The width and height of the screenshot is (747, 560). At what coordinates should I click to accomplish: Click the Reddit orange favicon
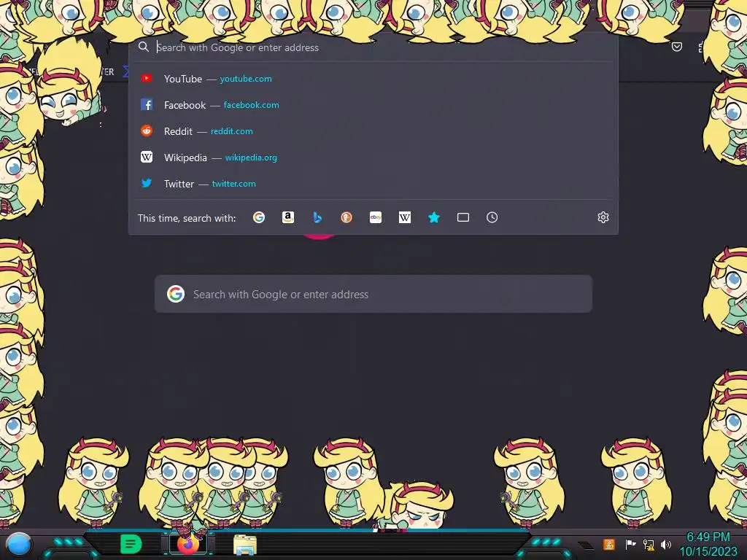coord(147,131)
